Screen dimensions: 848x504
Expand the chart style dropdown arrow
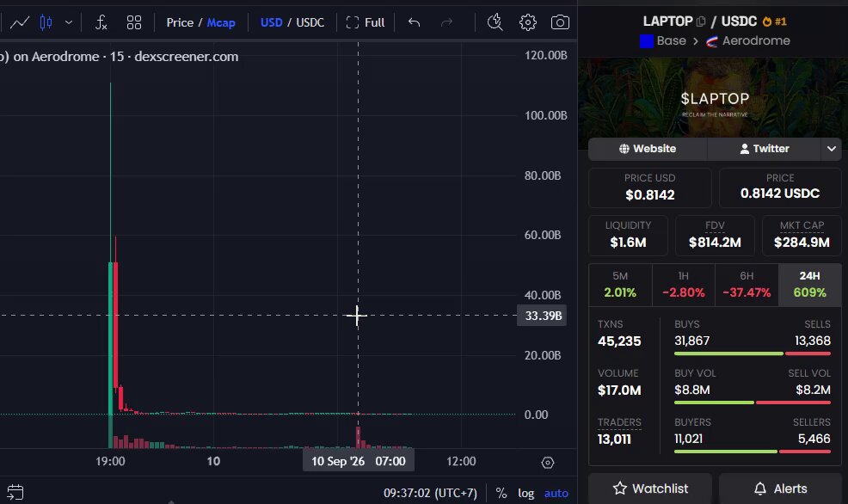pyautogui.click(x=69, y=22)
